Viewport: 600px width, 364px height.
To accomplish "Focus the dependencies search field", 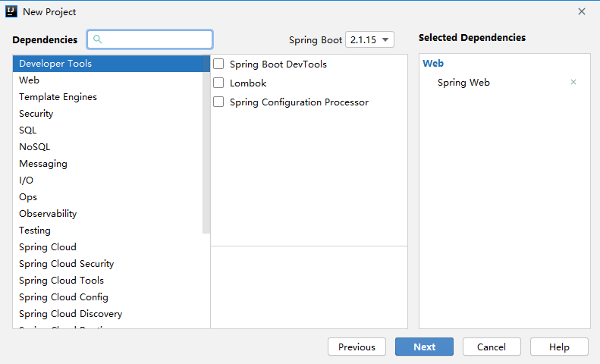I will tap(150, 39).
